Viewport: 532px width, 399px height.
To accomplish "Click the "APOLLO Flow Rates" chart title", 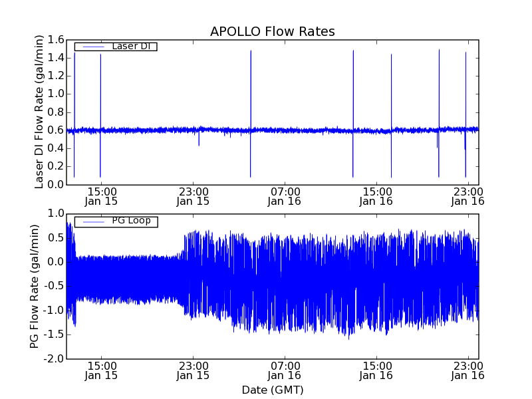I will click(x=273, y=31).
